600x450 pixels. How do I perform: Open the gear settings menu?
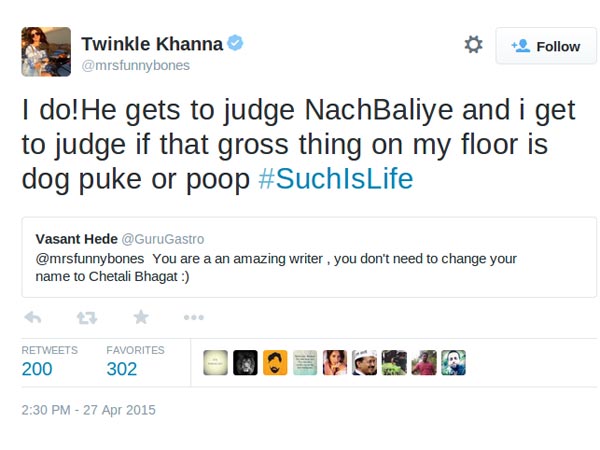coord(473,45)
